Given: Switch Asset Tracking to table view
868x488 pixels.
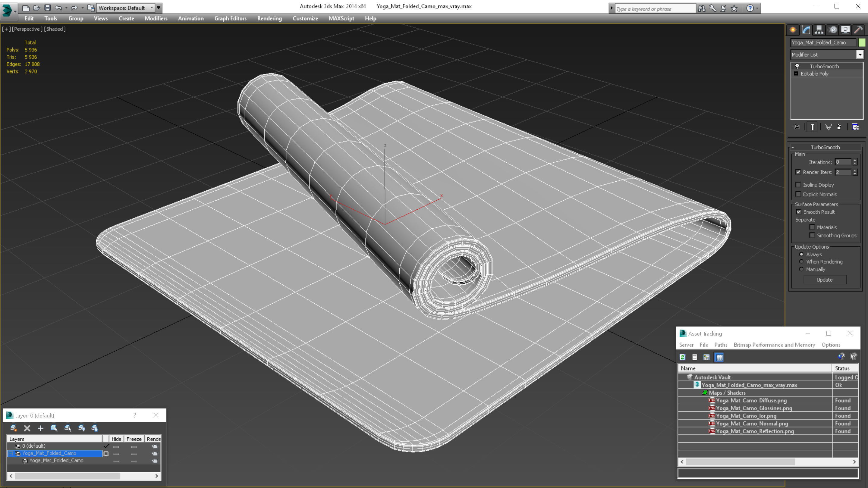Looking at the screenshot, I should point(719,357).
